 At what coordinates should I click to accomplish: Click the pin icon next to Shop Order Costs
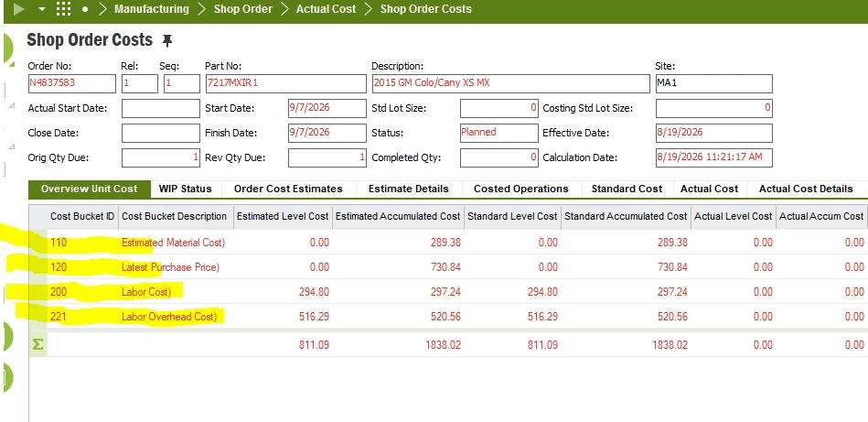click(166, 40)
